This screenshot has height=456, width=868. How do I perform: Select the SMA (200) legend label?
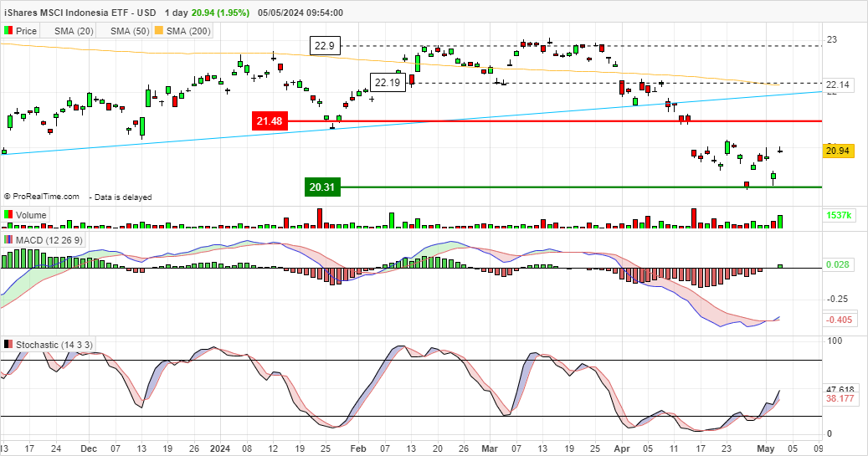pos(188,31)
